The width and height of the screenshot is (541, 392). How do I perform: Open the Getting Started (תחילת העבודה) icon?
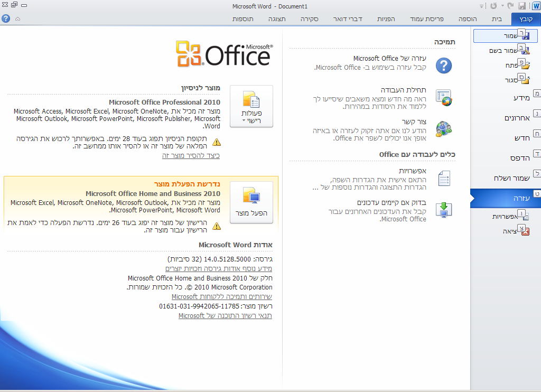(x=444, y=97)
